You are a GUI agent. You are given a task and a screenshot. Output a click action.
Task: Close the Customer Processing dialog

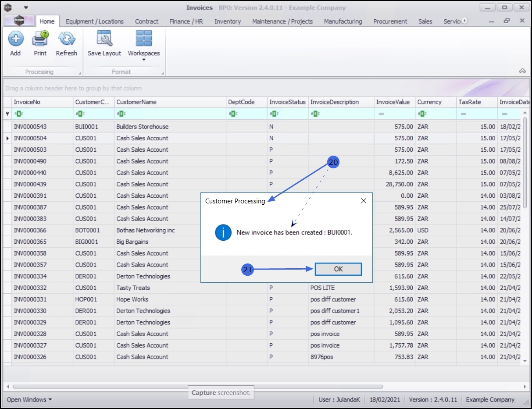(x=363, y=201)
